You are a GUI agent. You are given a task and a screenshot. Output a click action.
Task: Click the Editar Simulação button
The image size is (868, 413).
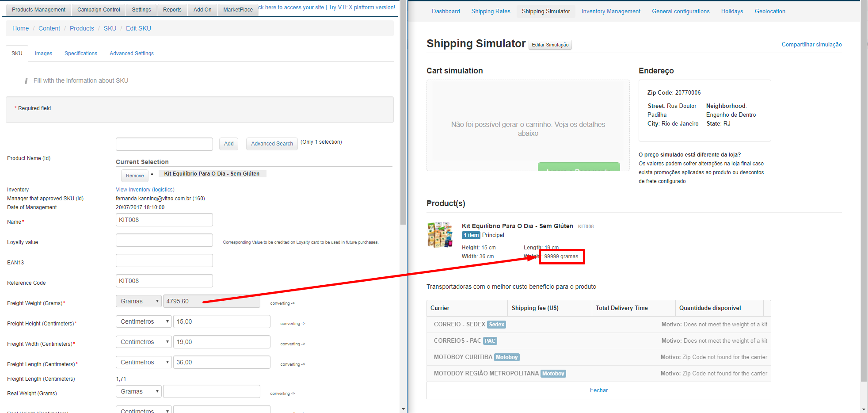pos(550,45)
